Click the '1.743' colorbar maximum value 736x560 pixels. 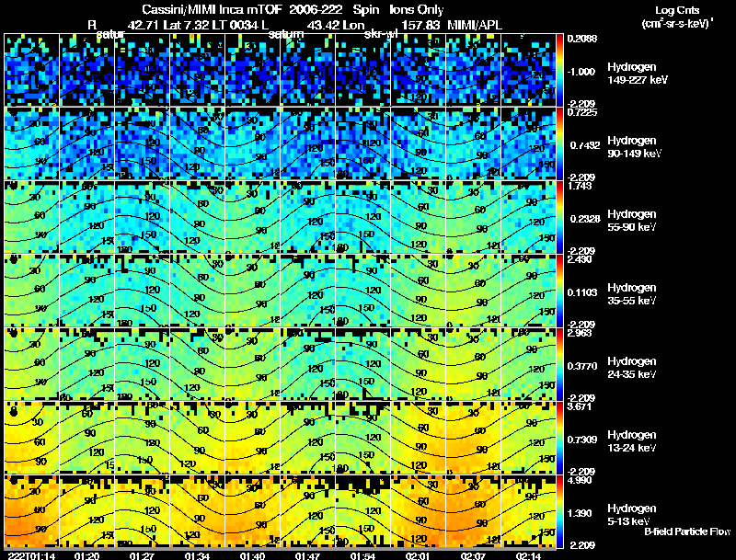579,186
